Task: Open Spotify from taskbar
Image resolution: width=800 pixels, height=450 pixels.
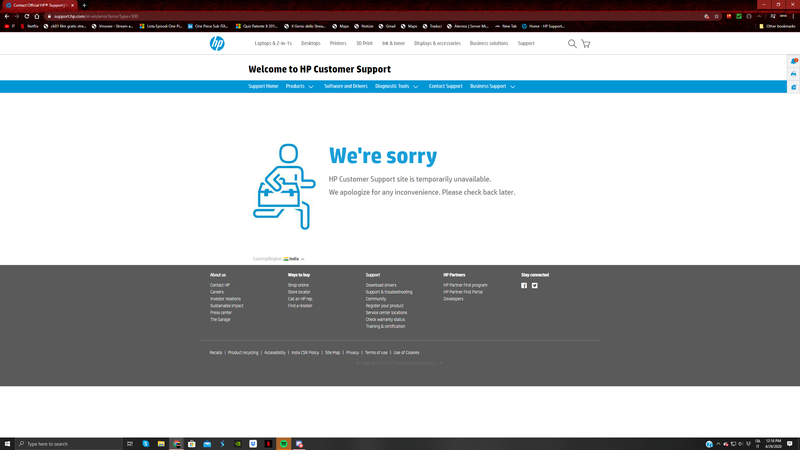Action: click(284, 444)
